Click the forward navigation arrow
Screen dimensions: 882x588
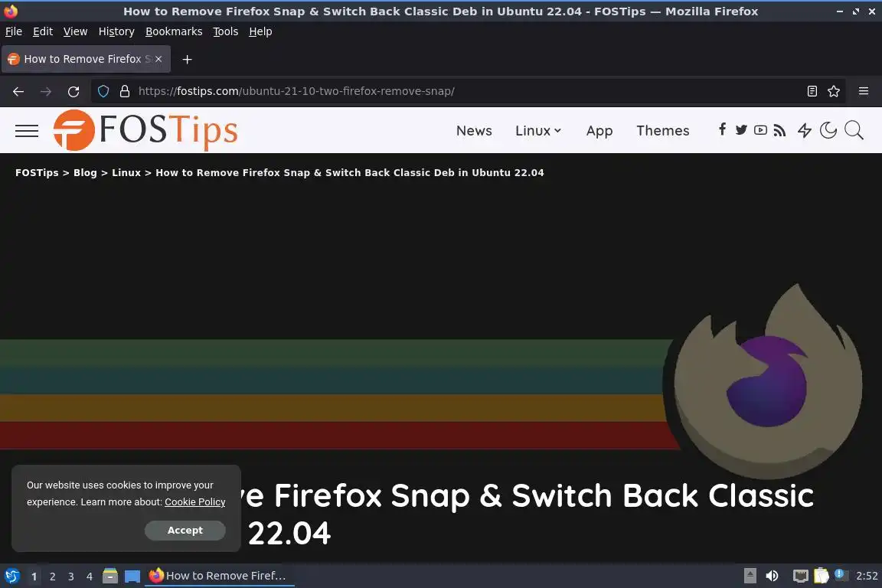(x=46, y=91)
